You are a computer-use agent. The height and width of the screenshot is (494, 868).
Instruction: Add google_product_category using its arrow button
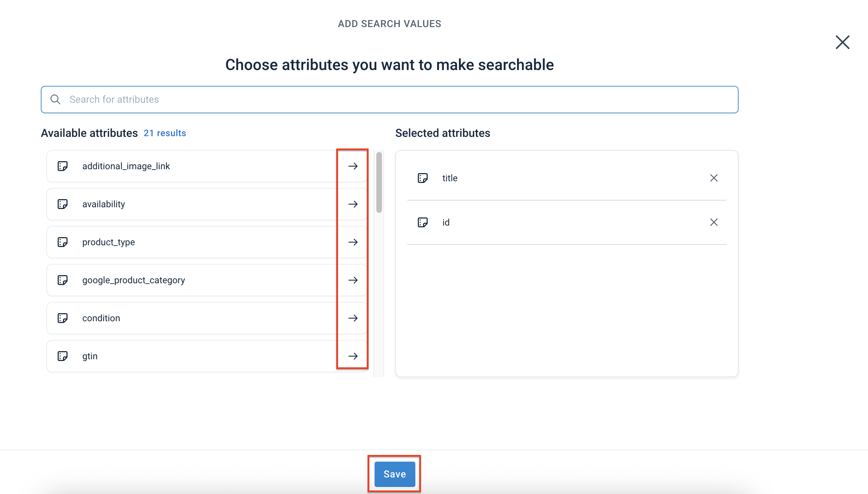point(352,280)
